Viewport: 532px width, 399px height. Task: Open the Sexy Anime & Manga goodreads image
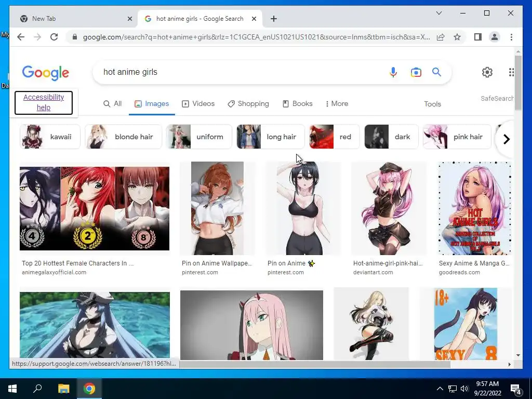[475, 208]
